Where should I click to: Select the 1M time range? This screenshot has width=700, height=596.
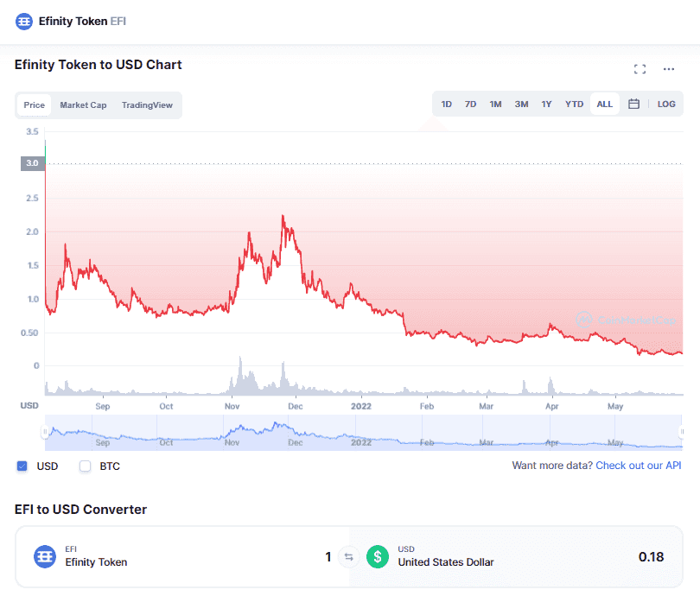(x=495, y=104)
